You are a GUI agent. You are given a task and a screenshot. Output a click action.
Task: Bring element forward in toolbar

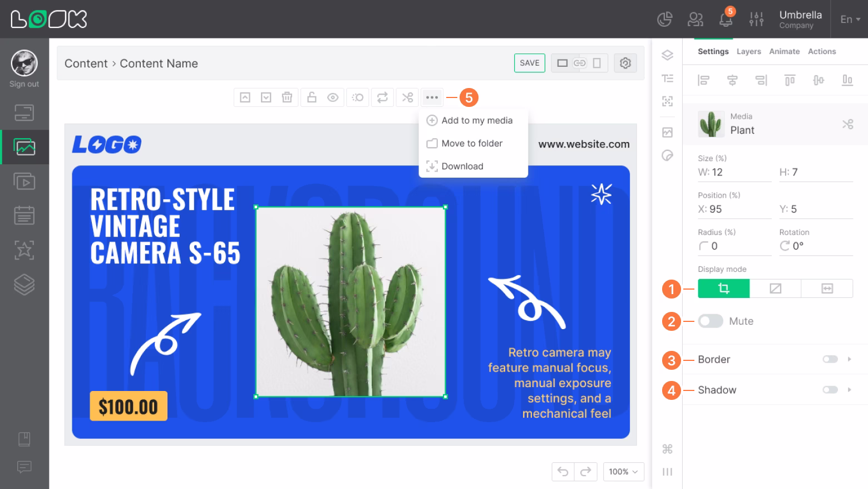point(245,97)
